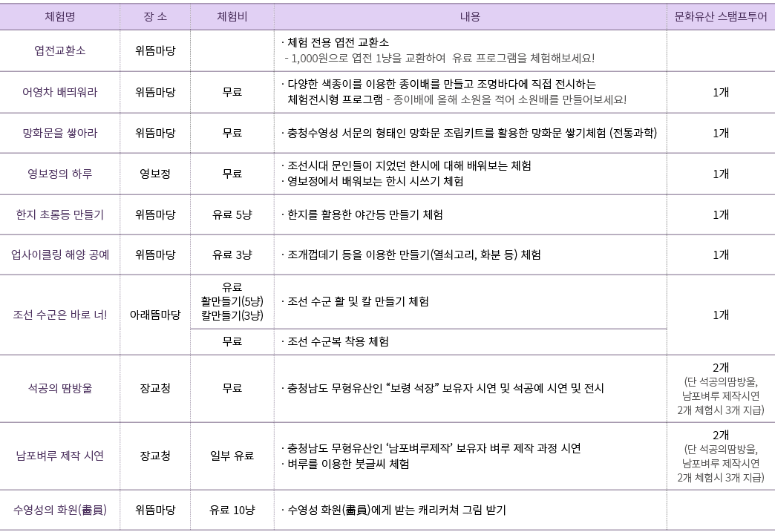Screen dimensions: 775x532
Task: Click stamp count '2개' in 석공의 땀방울 row
Action: [x=721, y=367]
